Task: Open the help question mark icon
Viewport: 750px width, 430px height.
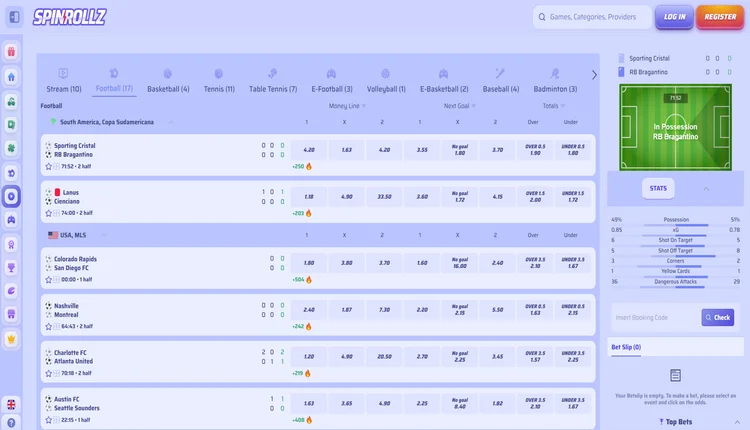Action: coord(11,423)
